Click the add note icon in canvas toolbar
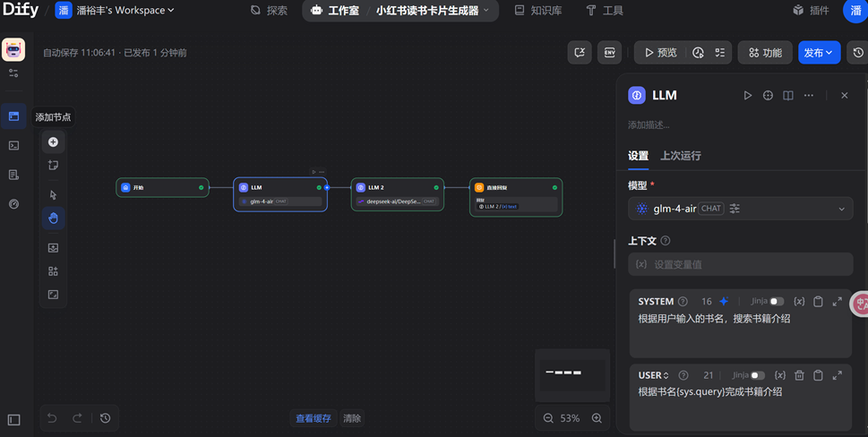 tap(53, 165)
